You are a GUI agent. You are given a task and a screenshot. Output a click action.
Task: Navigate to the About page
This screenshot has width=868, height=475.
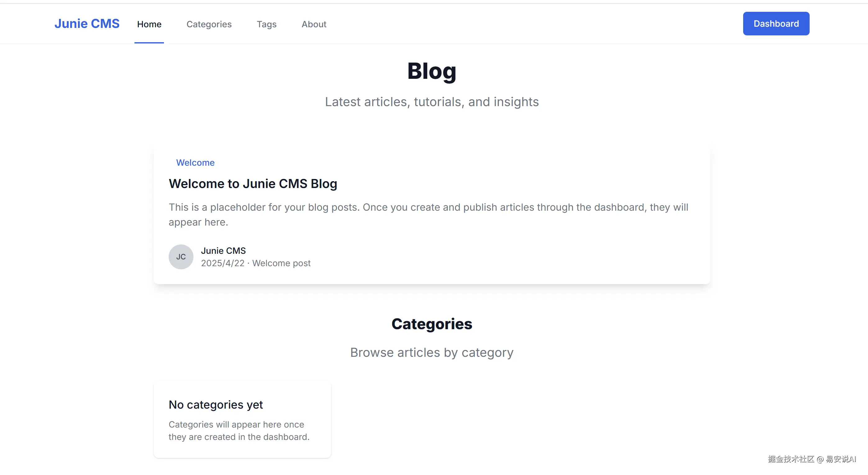point(314,24)
